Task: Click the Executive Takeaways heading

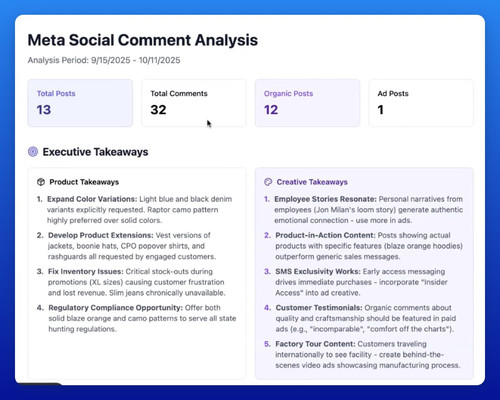Action: click(x=95, y=152)
